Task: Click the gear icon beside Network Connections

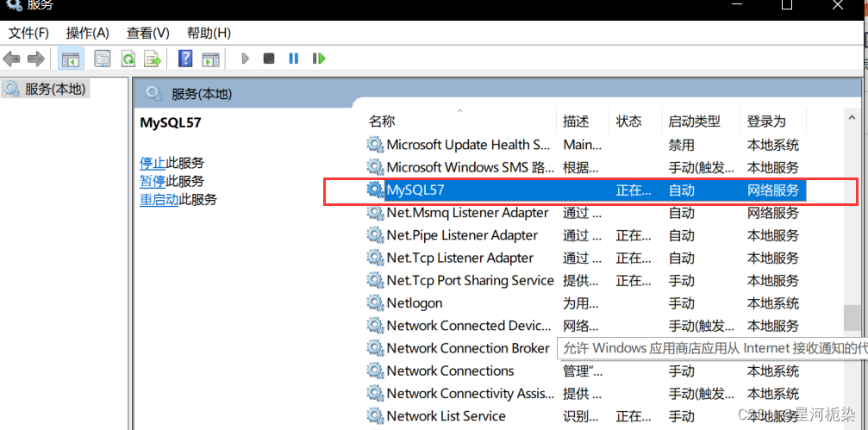Action: click(375, 371)
